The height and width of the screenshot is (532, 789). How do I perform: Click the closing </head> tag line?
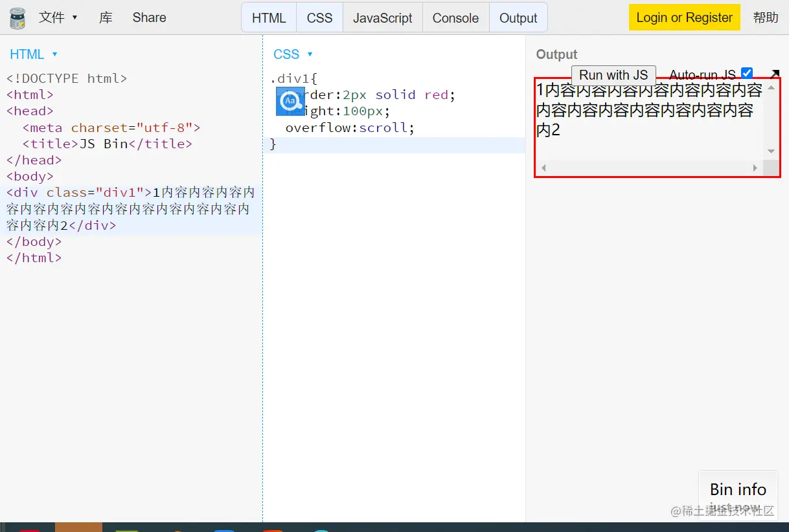34,160
